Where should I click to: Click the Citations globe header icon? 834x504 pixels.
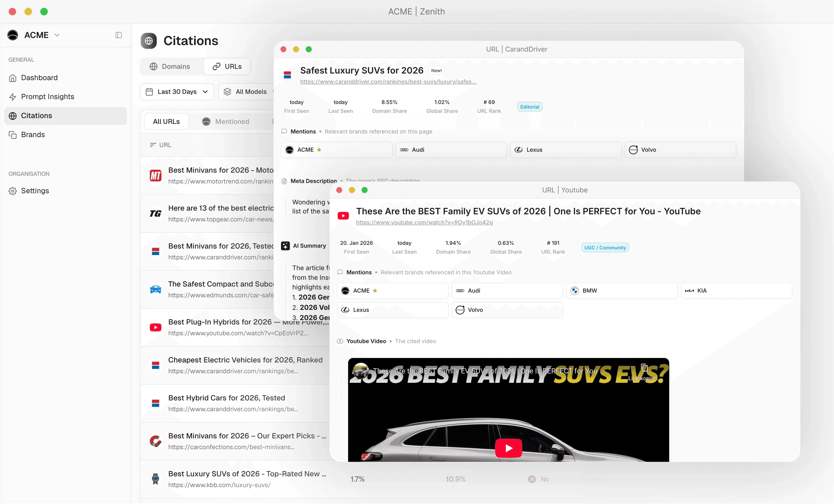click(x=148, y=41)
